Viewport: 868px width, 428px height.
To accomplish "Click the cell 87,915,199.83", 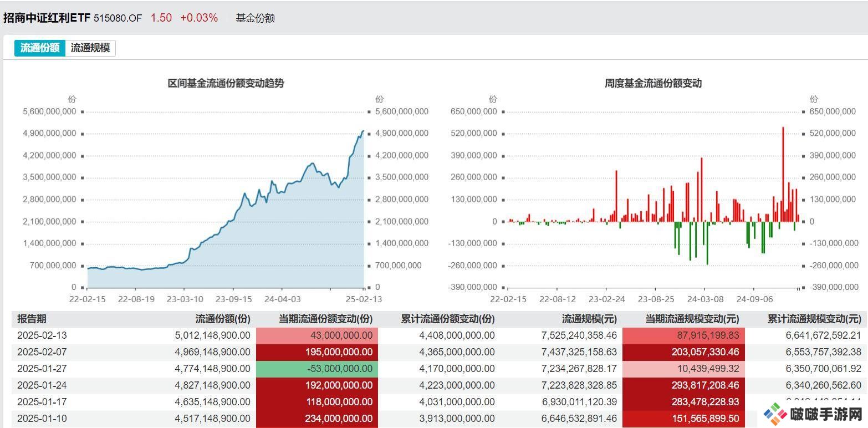I will (683, 335).
